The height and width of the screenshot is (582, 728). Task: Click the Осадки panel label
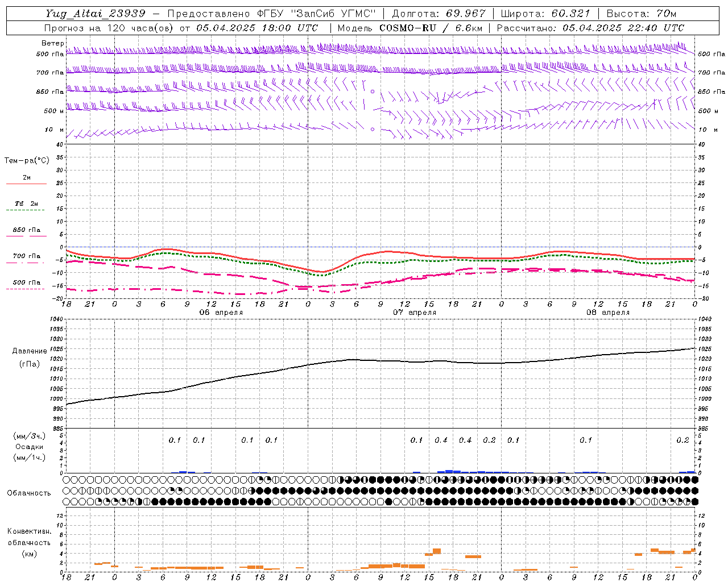click(30, 447)
